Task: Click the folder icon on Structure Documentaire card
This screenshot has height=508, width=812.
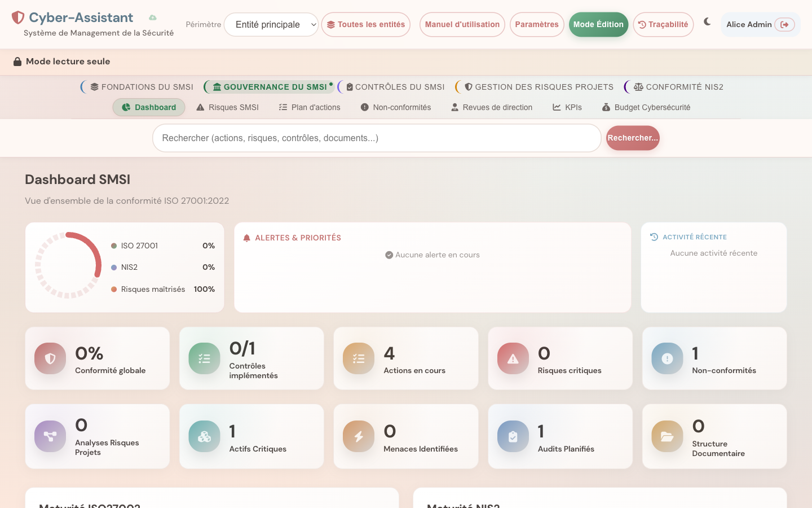Action: tap(667, 436)
